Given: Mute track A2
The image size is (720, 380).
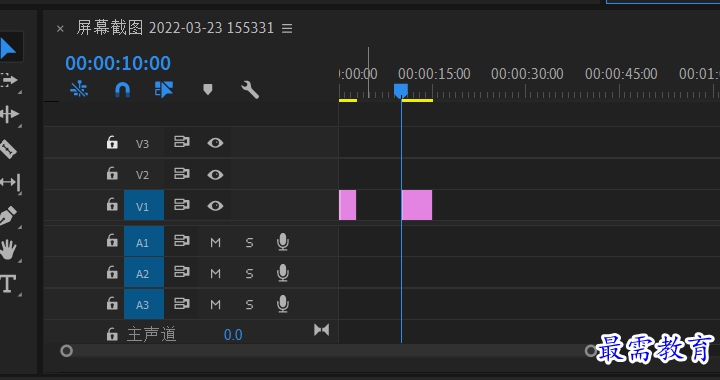Looking at the screenshot, I should coord(215,274).
